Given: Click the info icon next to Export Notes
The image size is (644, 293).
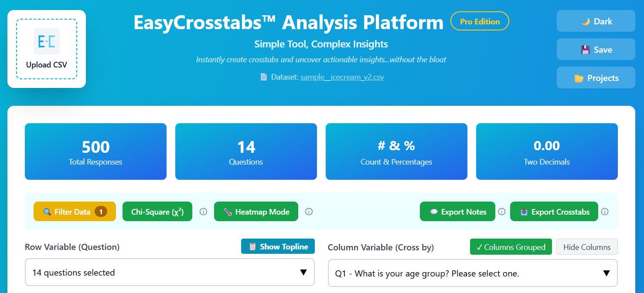Looking at the screenshot, I should 502,212.
